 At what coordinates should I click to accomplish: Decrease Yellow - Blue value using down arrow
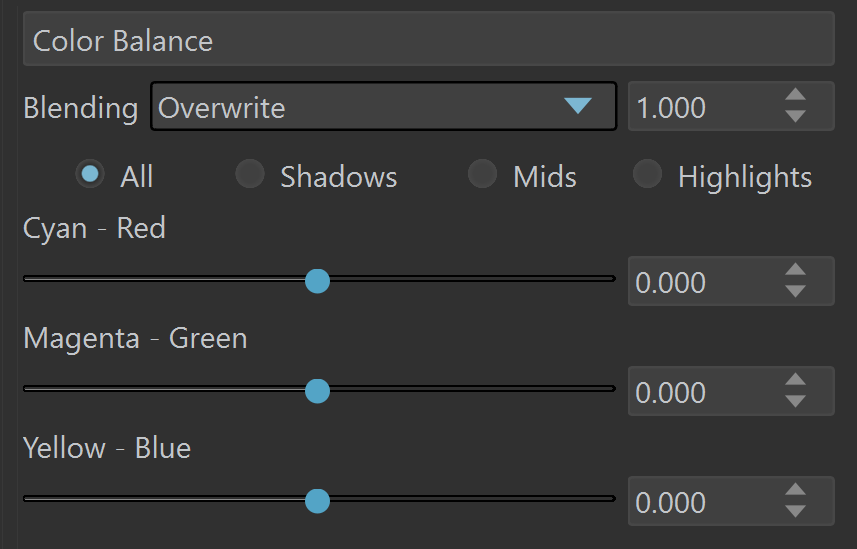click(x=795, y=511)
